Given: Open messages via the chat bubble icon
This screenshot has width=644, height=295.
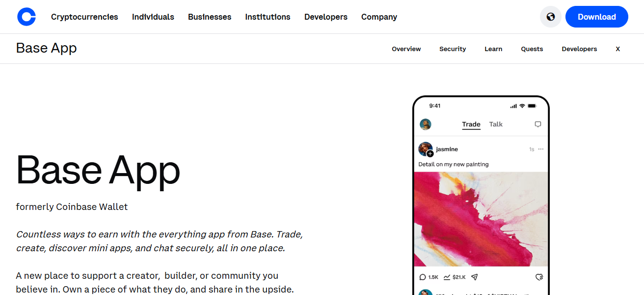Looking at the screenshot, I should coord(538,124).
